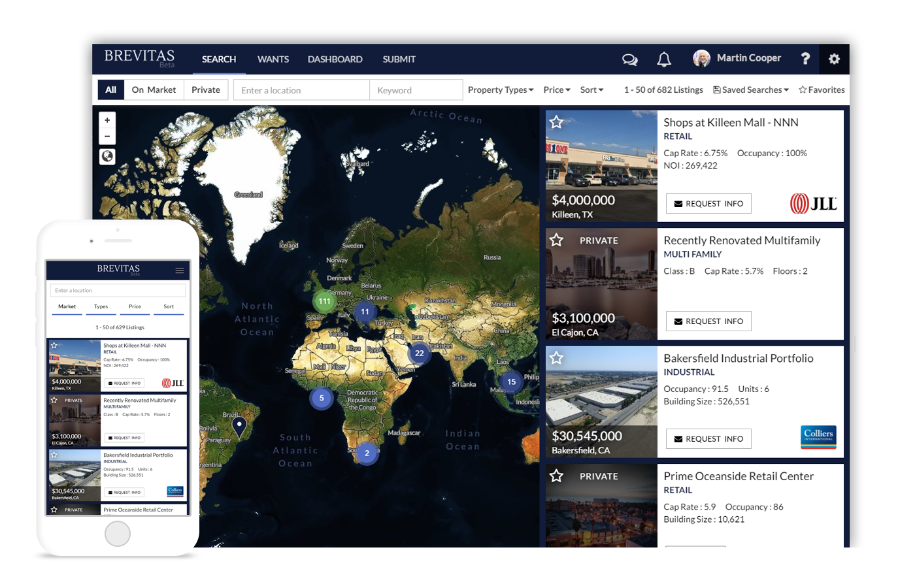
Task: Open the chat messages icon
Action: tap(629, 59)
